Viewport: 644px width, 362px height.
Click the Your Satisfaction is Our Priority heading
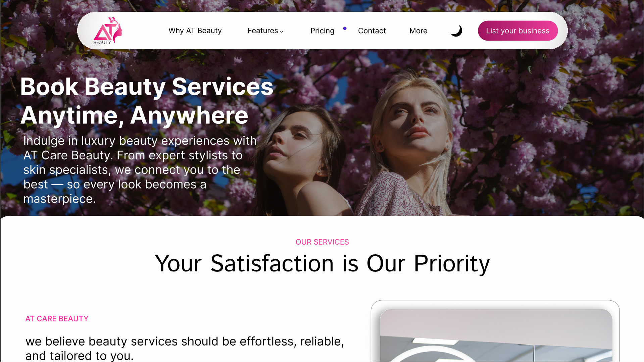(322, 263)
